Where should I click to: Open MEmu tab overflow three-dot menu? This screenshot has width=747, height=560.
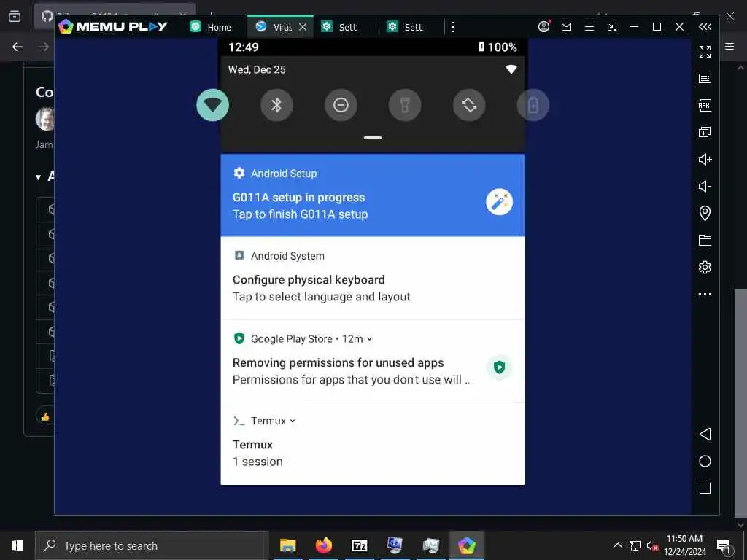453,27
